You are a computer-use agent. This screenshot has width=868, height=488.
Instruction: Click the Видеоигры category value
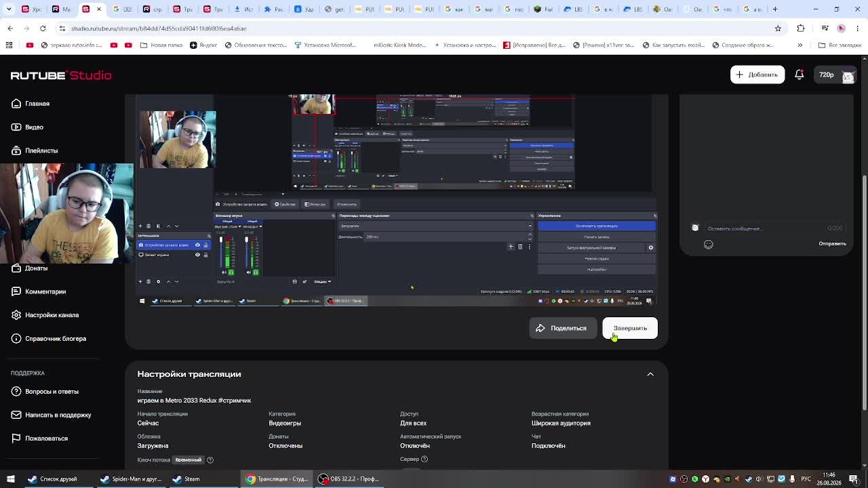click(x=285, y=423)
